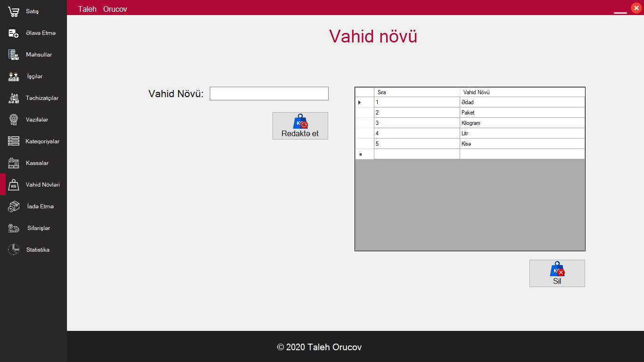
Task: Click the Orucov menu item
Action: click(x=116, y=8)
